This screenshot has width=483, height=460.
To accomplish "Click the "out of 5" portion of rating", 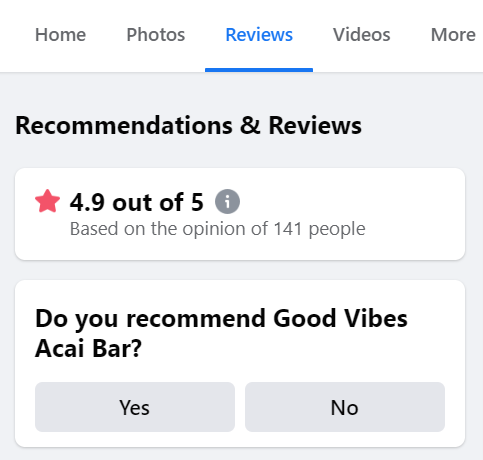I will click(x=158, y=202).
